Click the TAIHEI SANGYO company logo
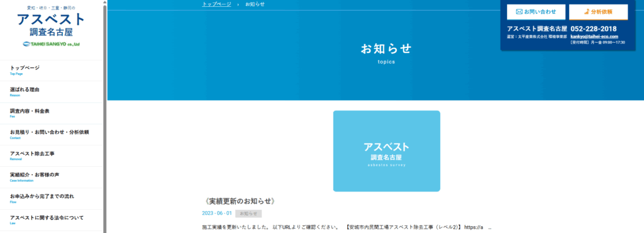644x233 pixels. coord(52,44)
